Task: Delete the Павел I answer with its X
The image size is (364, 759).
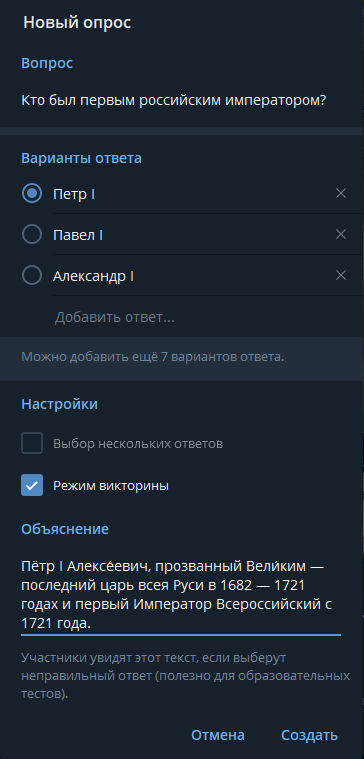Action: [x=341, y=234]
